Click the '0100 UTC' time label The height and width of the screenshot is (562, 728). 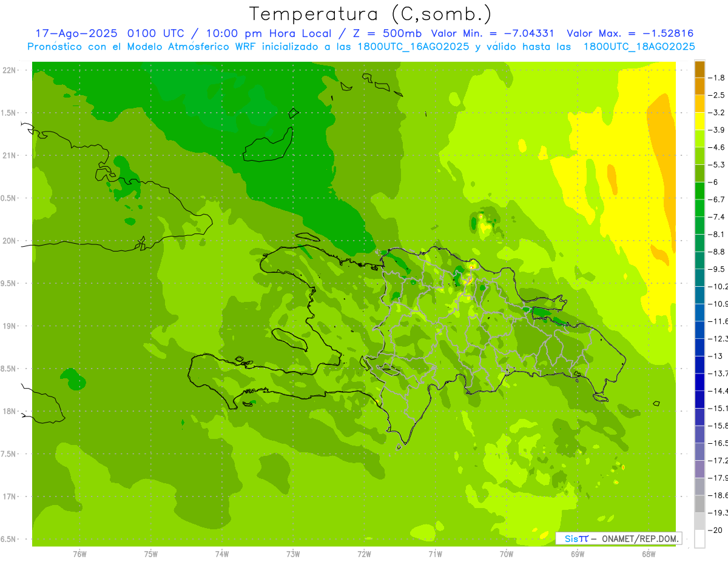[x=156, y=33]
